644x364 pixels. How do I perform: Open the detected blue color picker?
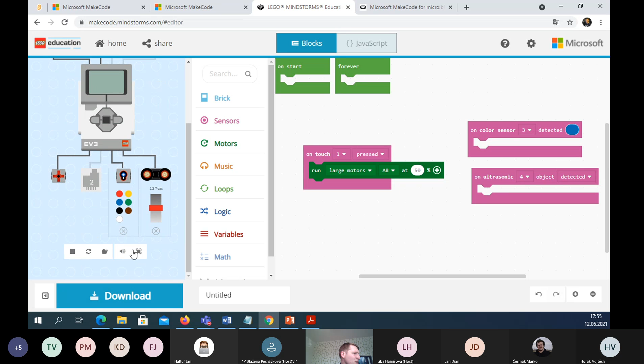pos(572,130)
